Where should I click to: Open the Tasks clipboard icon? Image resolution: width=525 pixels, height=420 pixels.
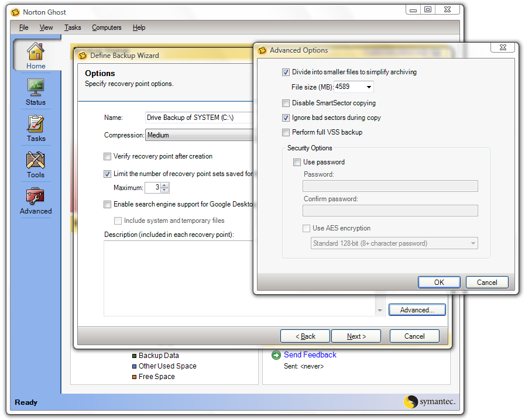pos(36,123)
